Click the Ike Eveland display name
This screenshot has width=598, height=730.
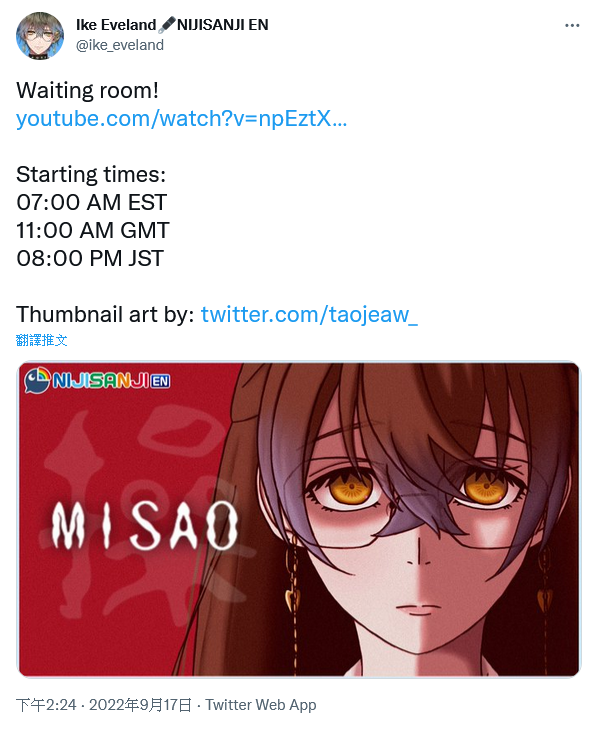[x=116, y=25]
